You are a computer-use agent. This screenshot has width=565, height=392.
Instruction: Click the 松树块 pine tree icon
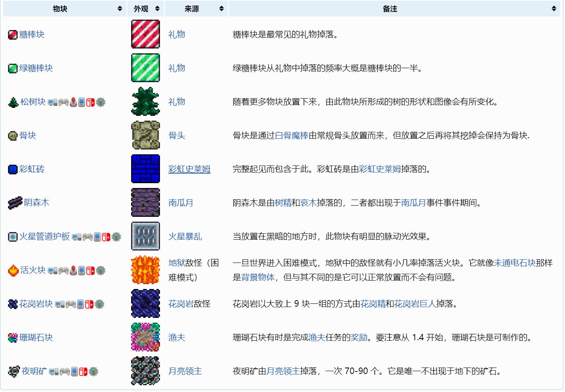(13, 102)
